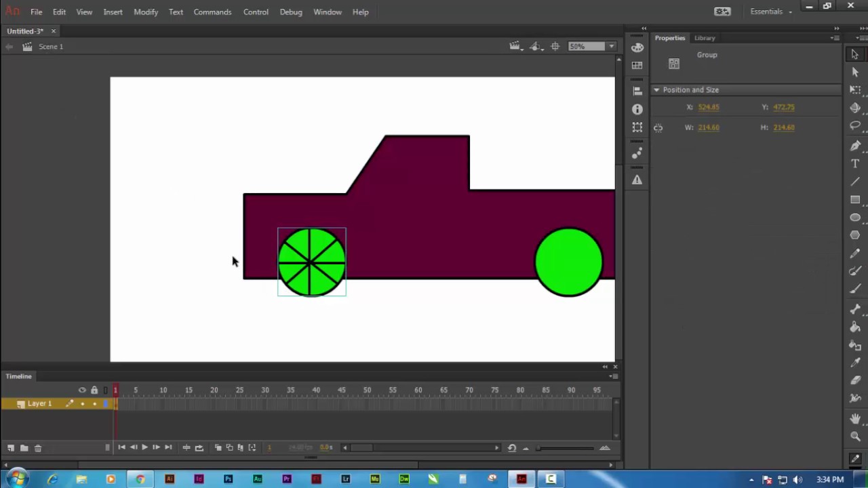Image resolution: width=868 pixels, height=488 pixels.
Task: Select the Oval tool
Action: pyautogui.click(x=855, y=218)
